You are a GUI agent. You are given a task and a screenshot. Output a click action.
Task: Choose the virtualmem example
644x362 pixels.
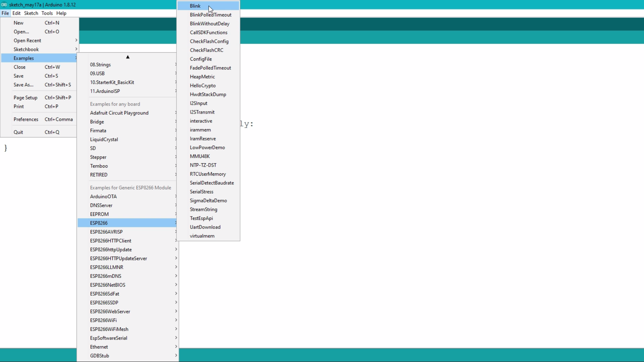(208, 236)
